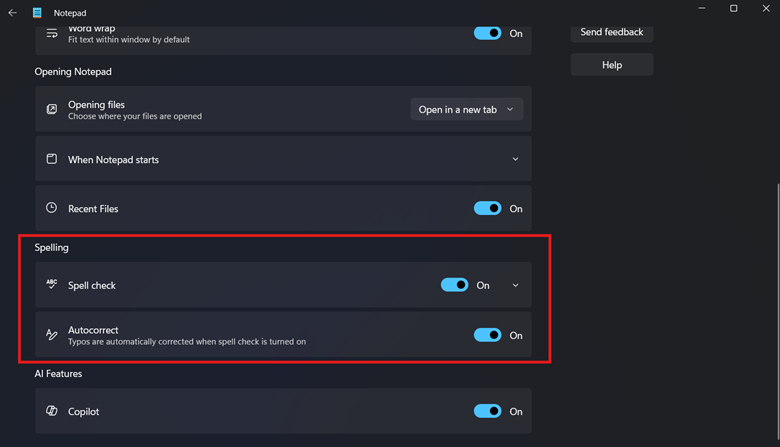Maximize the Notepad window
This screenshot has width=780, height=447.
(x=733, y=9)
